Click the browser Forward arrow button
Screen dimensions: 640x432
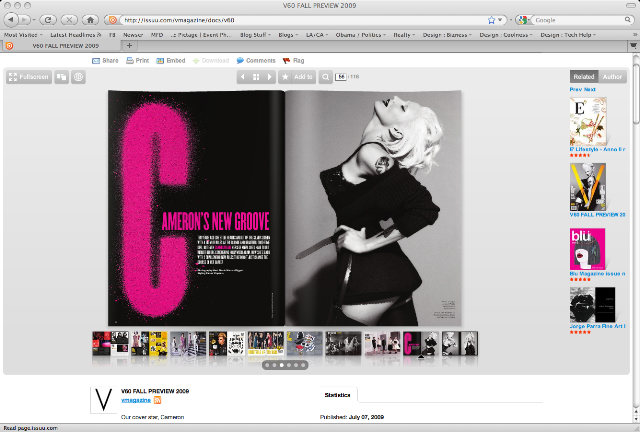pos(24,20)
